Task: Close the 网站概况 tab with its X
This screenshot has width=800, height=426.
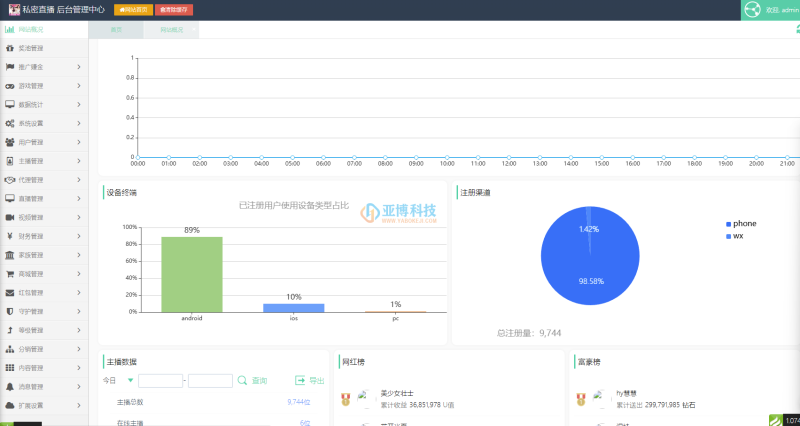Action: click(193, 30)
